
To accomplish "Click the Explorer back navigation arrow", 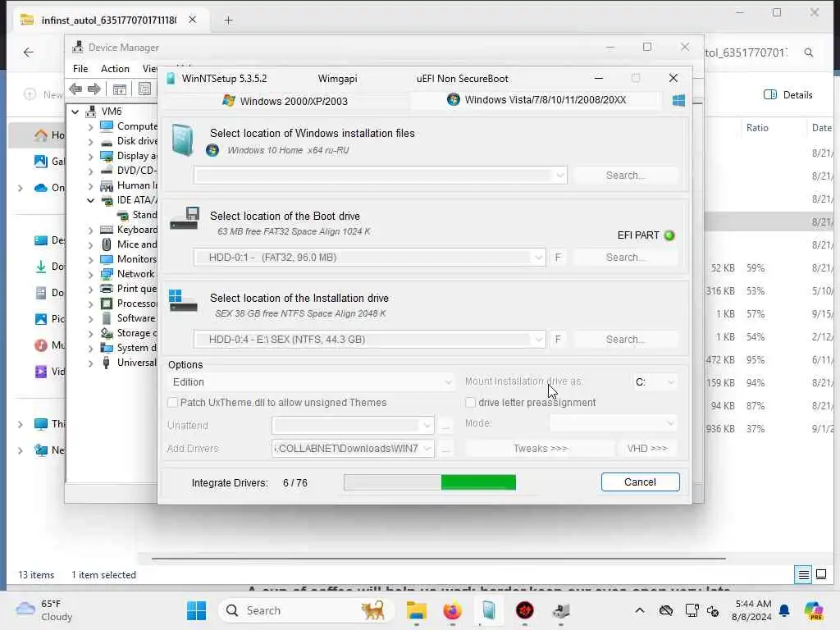I will pos(29,52).
